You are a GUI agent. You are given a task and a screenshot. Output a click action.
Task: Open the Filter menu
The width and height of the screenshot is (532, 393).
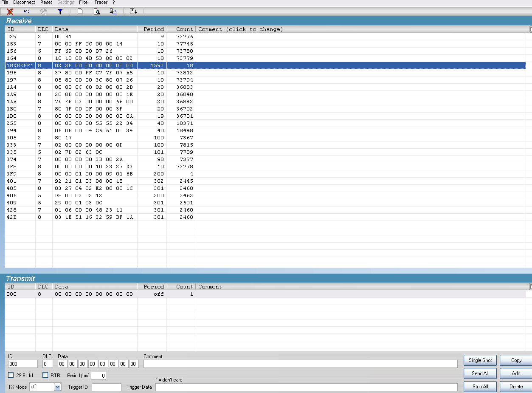click(84, 3)
